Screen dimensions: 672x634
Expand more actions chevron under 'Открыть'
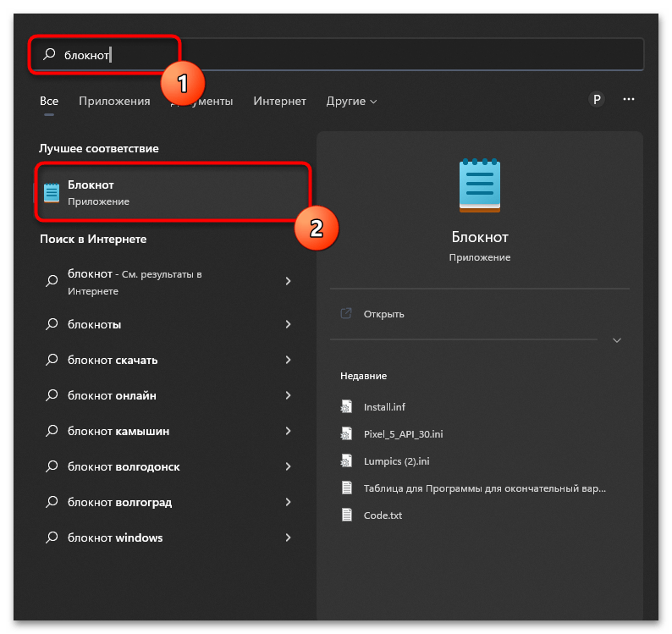617,340
